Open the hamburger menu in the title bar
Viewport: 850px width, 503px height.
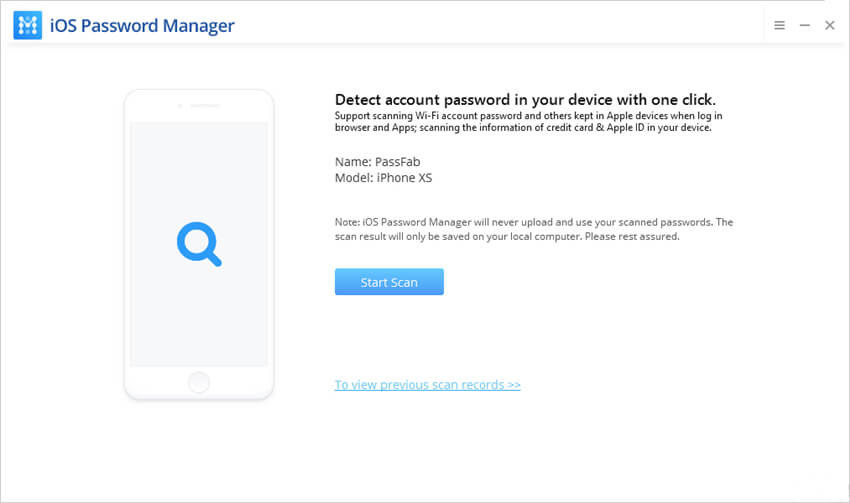(780, 25)
